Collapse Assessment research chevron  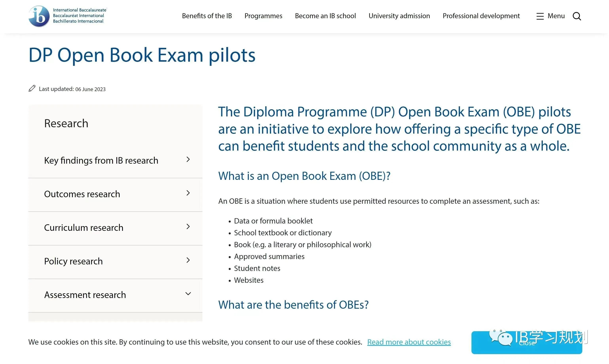click(188, 294)
